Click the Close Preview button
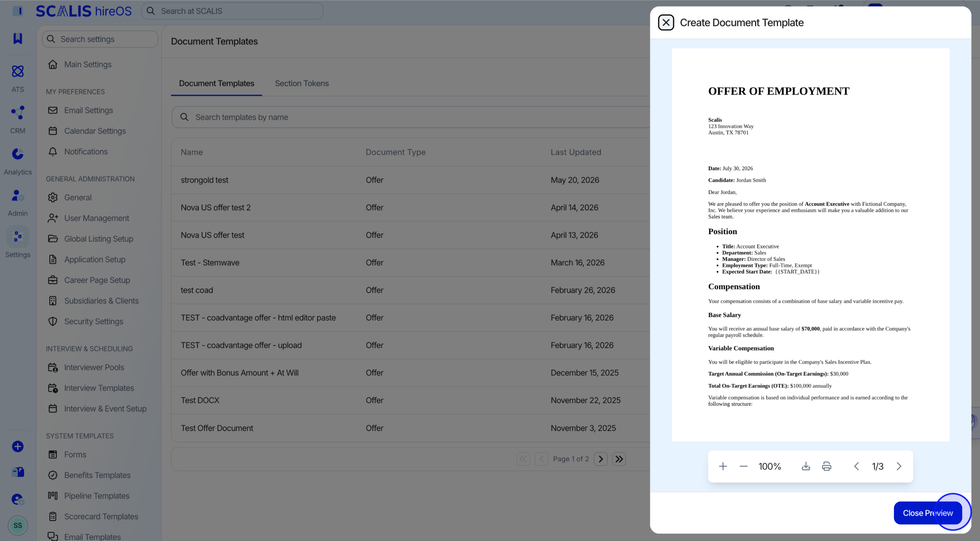This screenshot has width=980, height=541. pyautogui.click(x=928, y=513)
